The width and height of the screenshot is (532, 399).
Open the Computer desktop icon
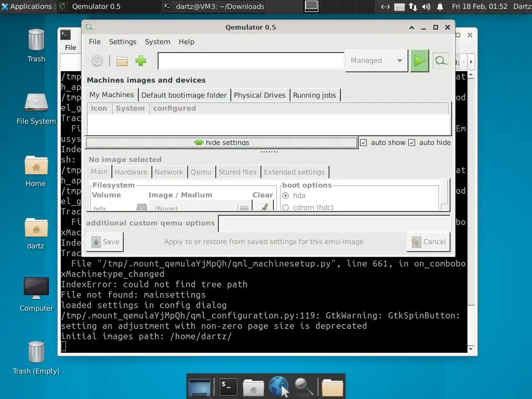pos(36,295)
